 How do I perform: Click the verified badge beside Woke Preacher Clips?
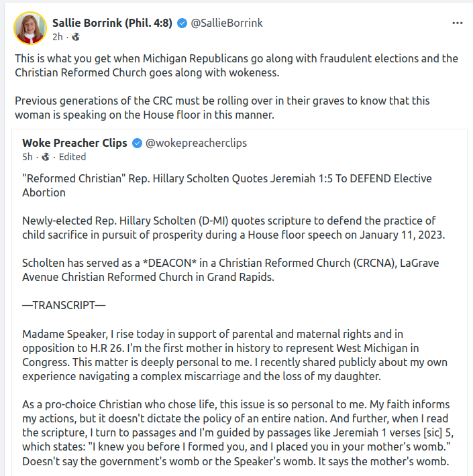pos(137,143)
